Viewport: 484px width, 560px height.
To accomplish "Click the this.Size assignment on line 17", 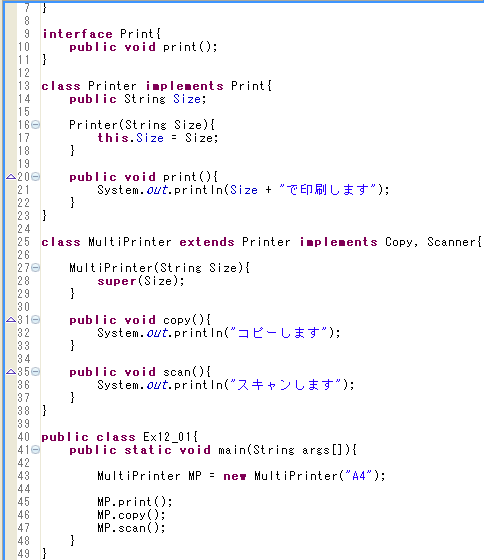I will point(158,138).
